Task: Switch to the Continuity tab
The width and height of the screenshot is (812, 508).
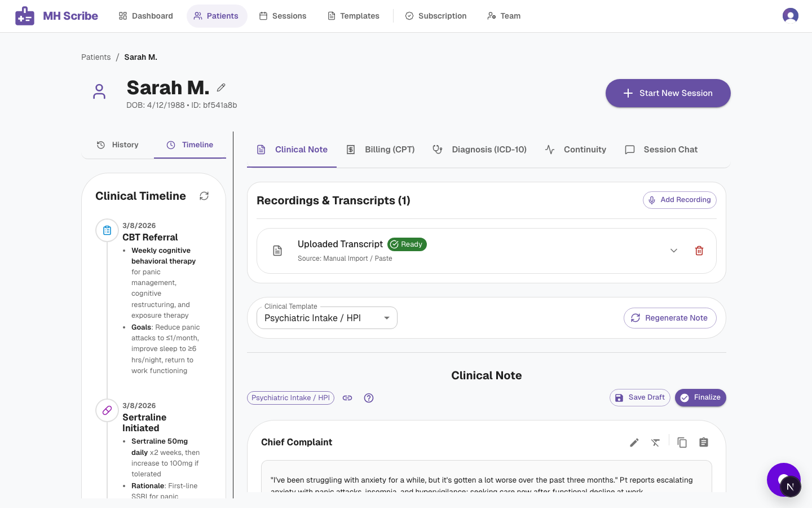Action: coord(576,150)
